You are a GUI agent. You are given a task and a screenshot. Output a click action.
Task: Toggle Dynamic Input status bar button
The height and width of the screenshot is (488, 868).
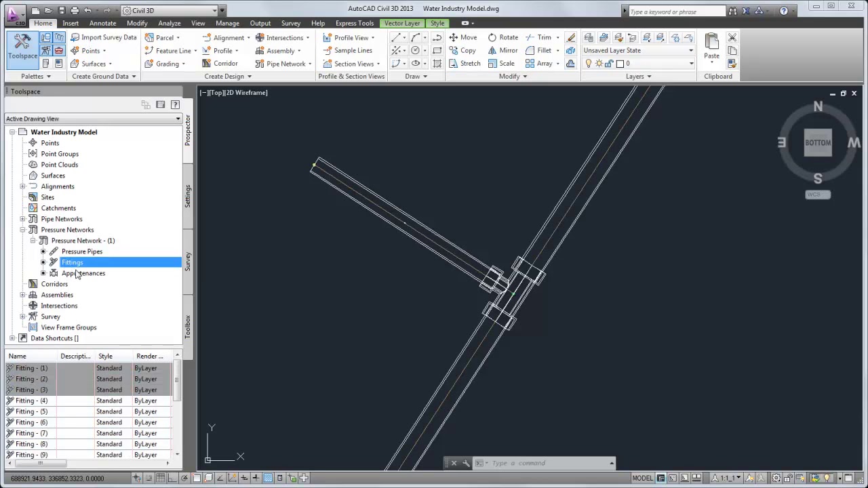click(244, 478)
